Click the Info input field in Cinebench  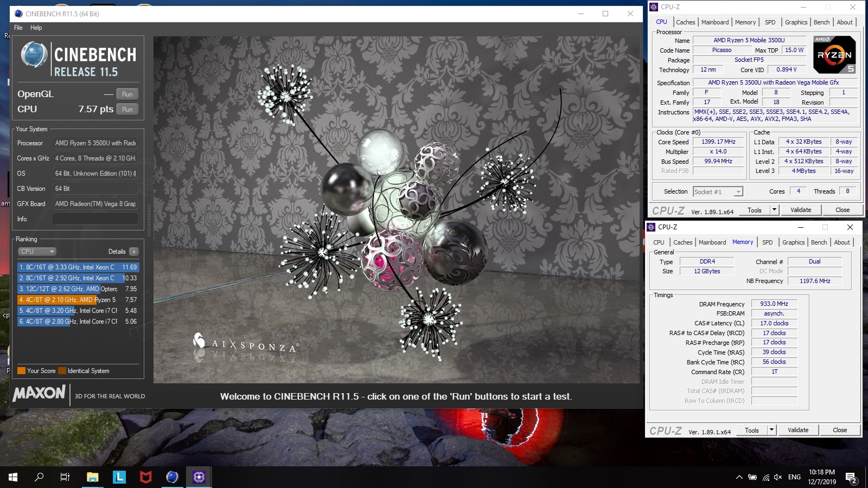pos(95,219)
